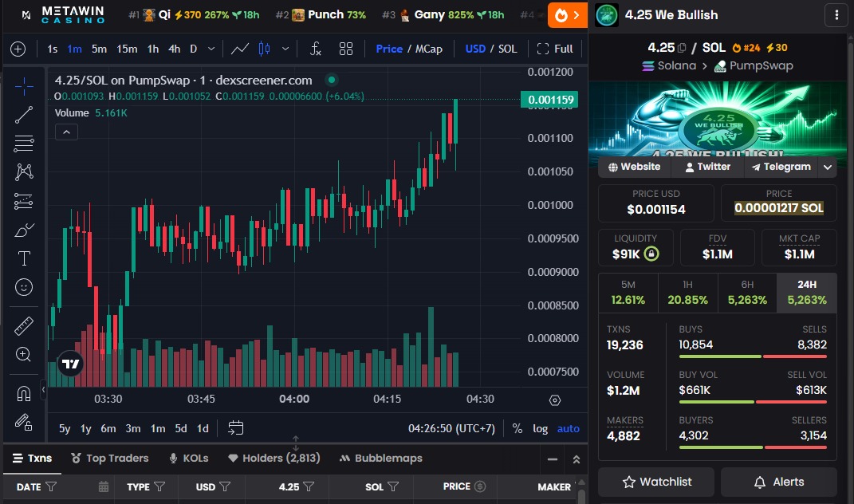
Task: Toggle chart to Price view
Action: tap(389, 49)
